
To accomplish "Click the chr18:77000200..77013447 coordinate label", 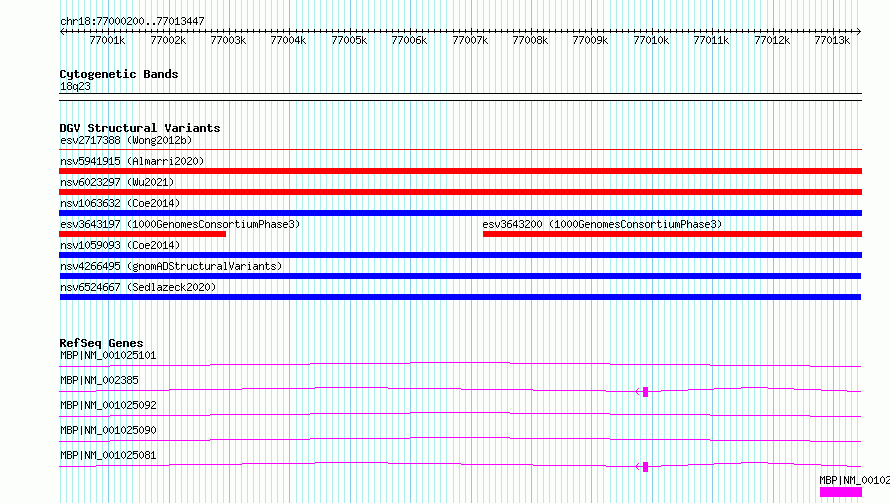I will [x=132, y=21].
